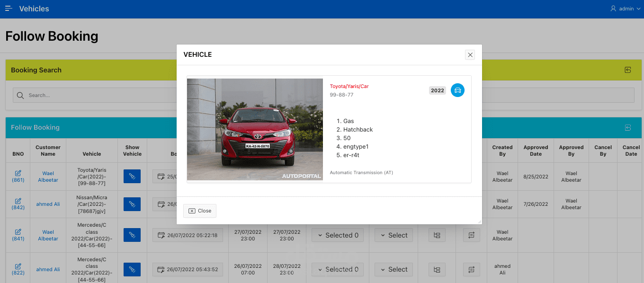Edit booking 841 icon
The image size is (644, 283).
click(18, 232)
